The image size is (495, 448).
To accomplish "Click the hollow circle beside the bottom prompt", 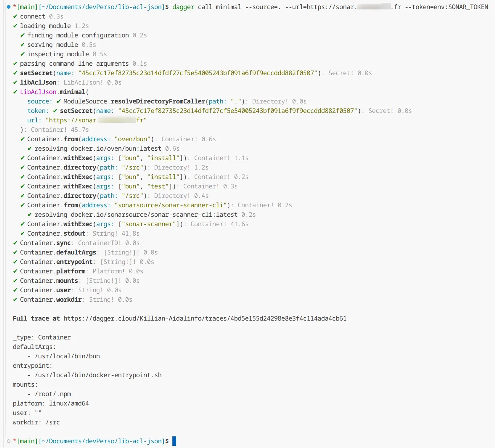I will [x=9, y=441].
